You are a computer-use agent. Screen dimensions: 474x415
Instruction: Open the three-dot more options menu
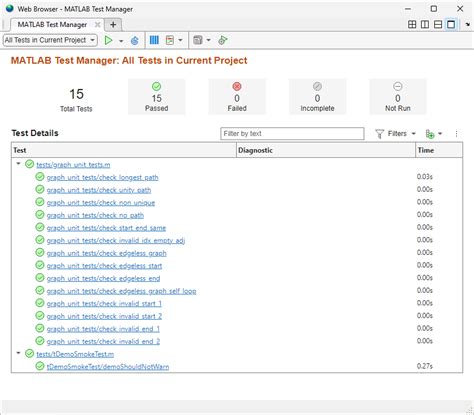click(x=456, y=134)
